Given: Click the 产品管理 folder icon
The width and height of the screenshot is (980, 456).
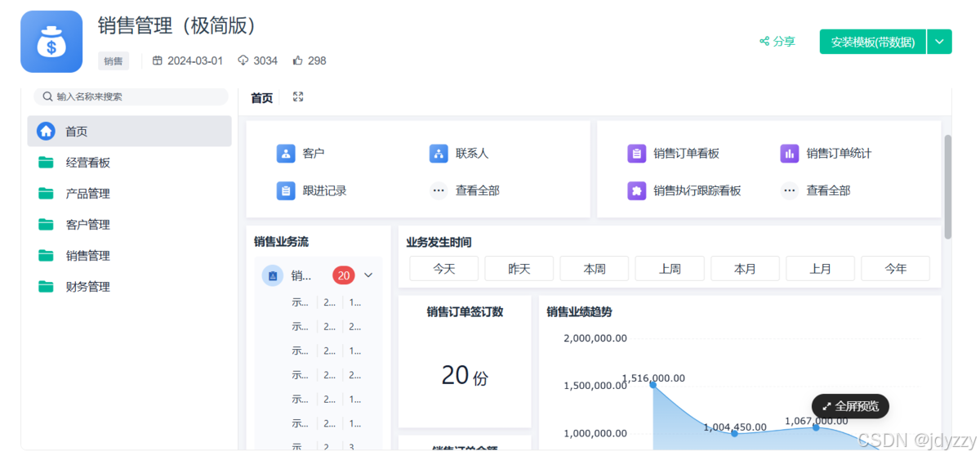Looking at the screenshot, I should [46, 193].
